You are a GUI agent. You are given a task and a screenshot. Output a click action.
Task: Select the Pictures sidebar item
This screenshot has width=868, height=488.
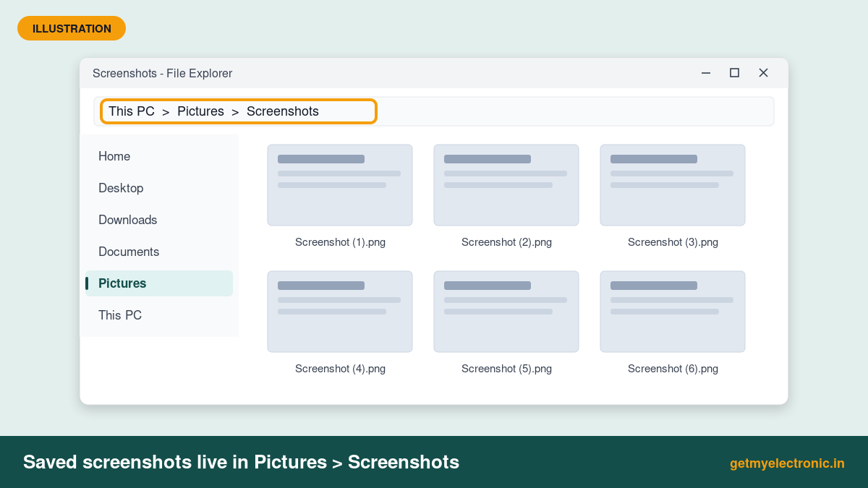click(159, 283)
